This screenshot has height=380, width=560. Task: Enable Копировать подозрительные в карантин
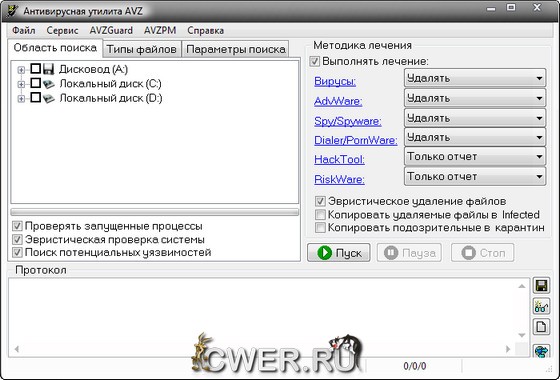(x=320, y=228)
